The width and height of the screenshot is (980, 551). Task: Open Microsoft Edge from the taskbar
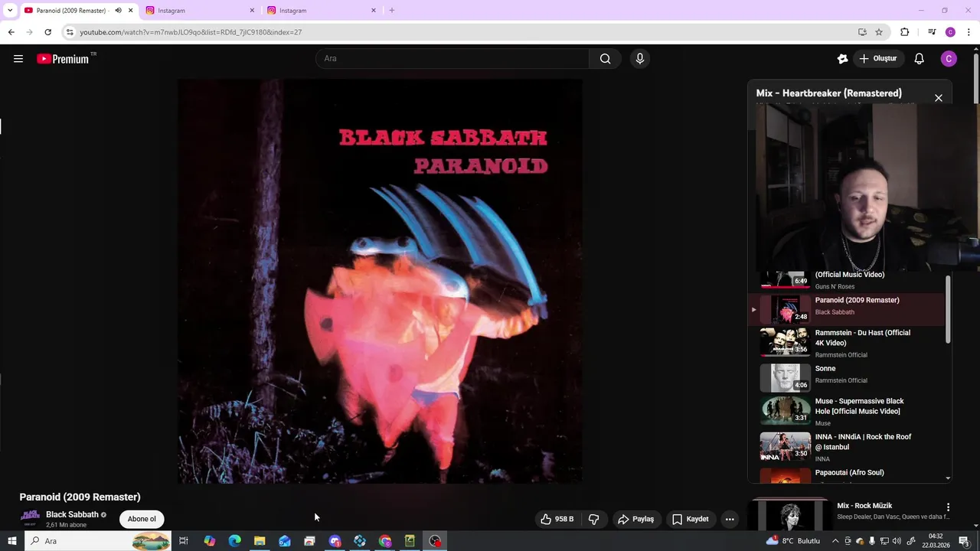click(x=234, y=541)
